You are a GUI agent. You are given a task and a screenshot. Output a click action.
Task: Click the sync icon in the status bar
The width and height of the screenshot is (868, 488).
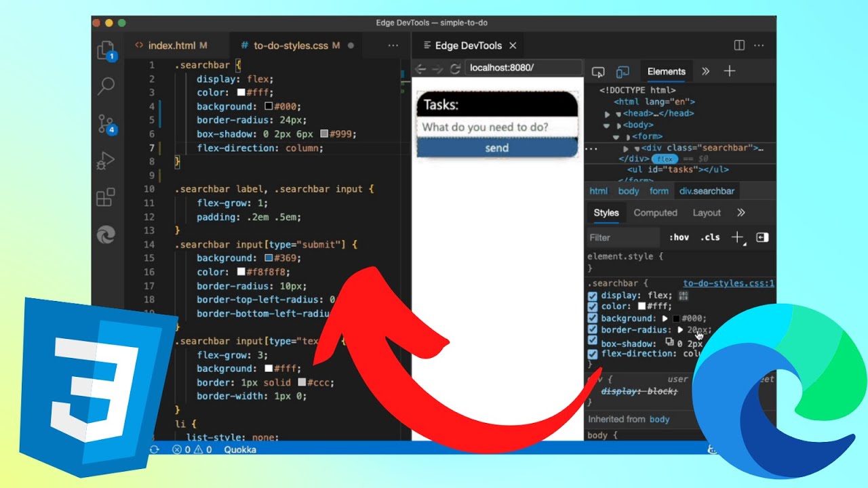155,449
